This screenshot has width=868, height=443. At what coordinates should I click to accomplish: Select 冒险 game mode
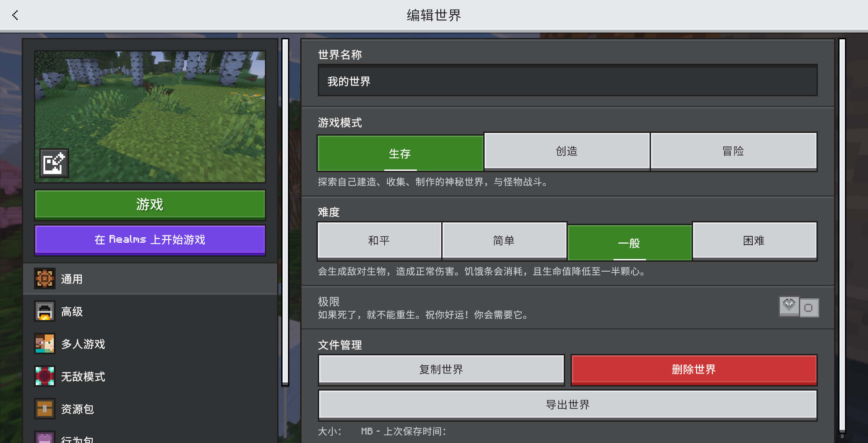[733, 151]
